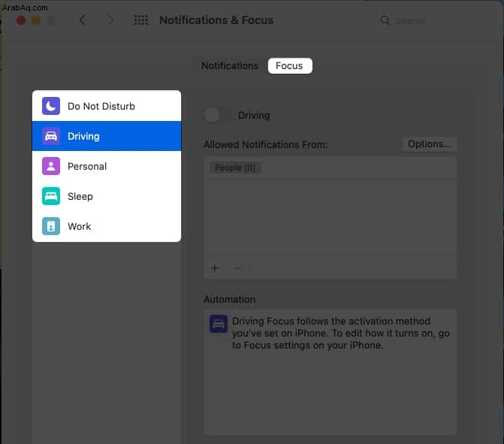
Task: Select the People (0) tab
Action: (x=235, y=168)
